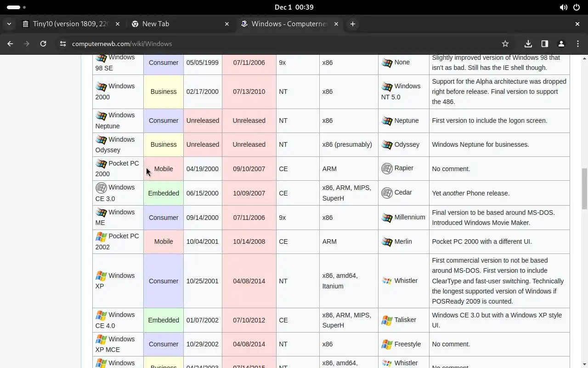Toggle the browser side panel icon
Screen dimensions: 588x368
pyautogui.click(x=545, y=44)
